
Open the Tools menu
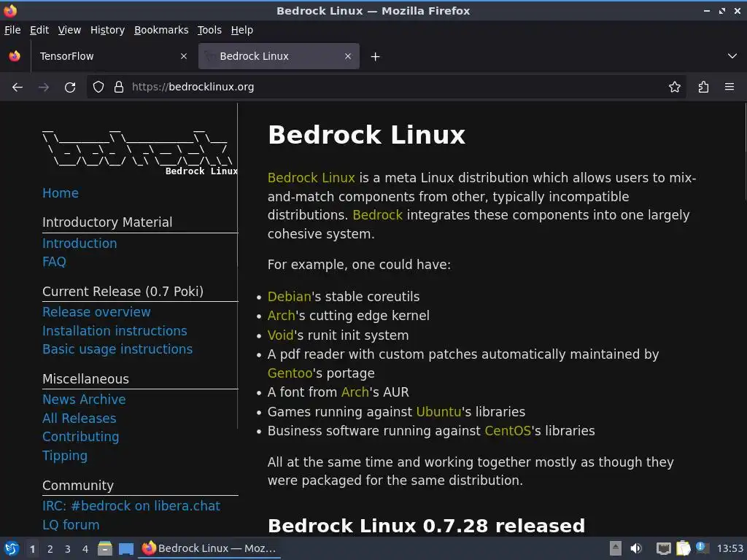coord(209,30)
